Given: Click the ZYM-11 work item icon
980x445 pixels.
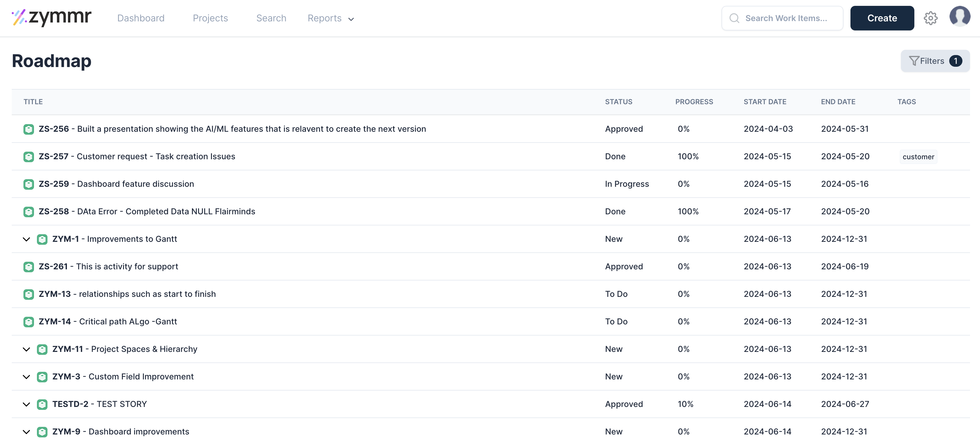Looking at the screenshot, I should pos(42,350).
